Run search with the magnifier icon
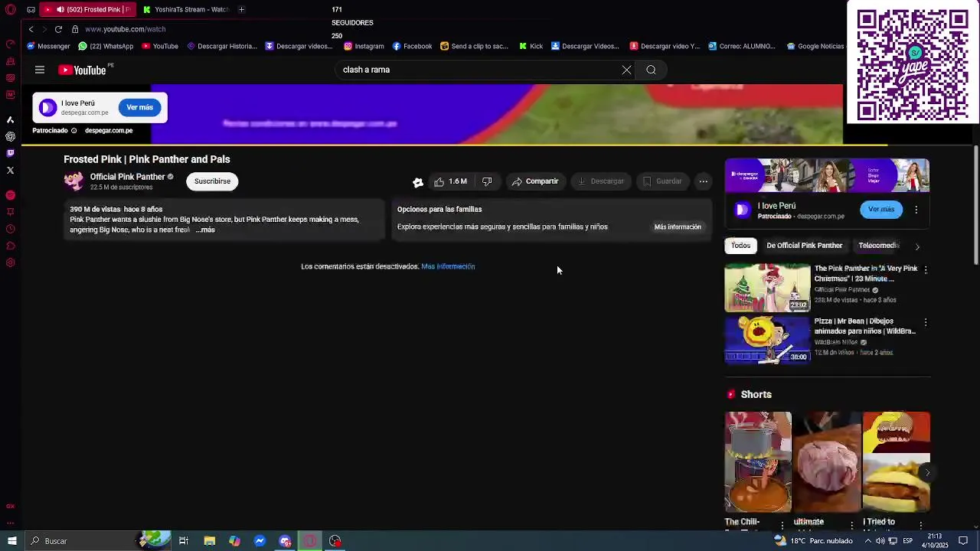The image size is (980, 551). coord(651,70)
